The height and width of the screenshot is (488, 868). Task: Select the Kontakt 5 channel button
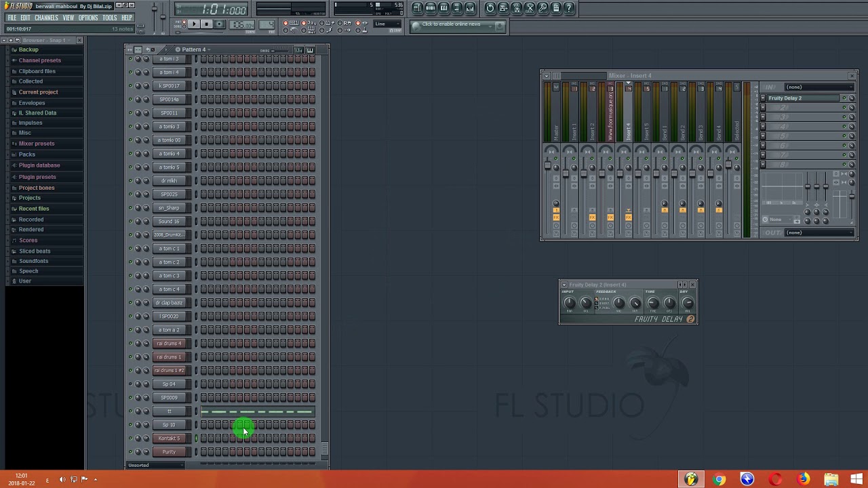tap(169, 438)
